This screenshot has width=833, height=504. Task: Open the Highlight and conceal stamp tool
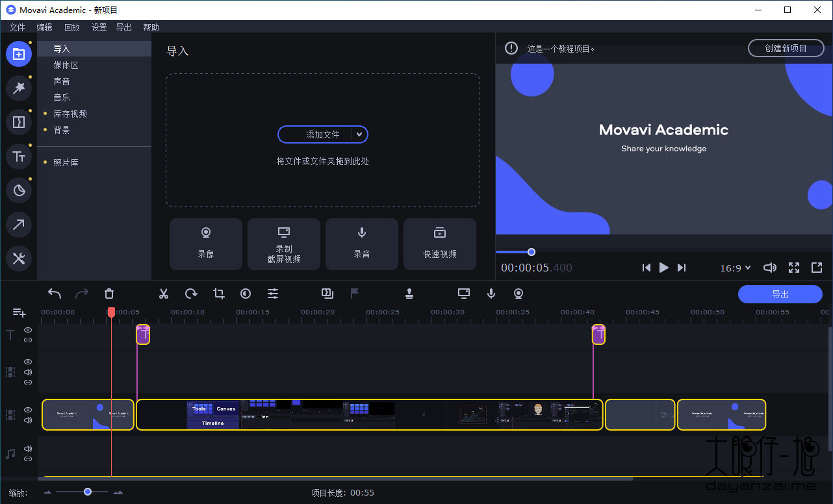tap(409, 294)
